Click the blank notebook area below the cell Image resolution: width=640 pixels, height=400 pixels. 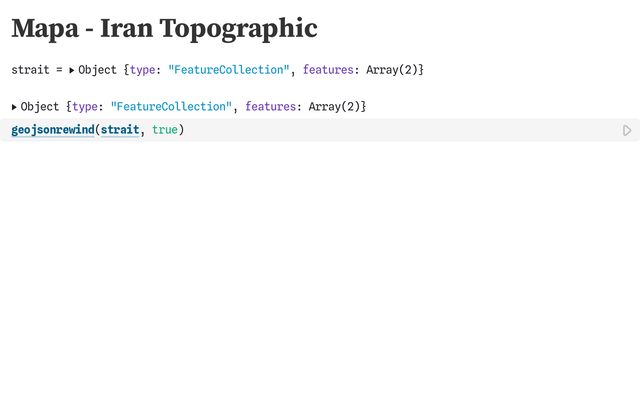320,270
